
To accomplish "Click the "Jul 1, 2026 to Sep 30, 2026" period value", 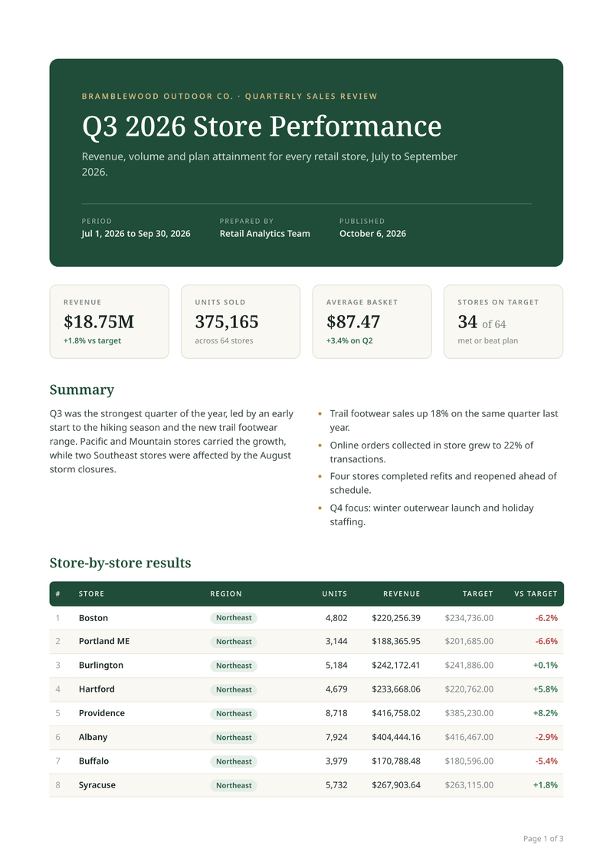I will pyautogui.click(x=136, y=234).
